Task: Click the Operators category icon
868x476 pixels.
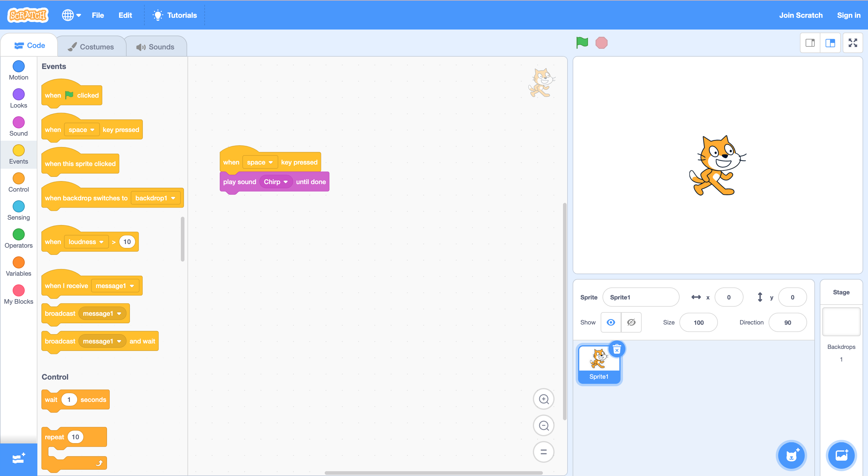Action: (18, 234)
